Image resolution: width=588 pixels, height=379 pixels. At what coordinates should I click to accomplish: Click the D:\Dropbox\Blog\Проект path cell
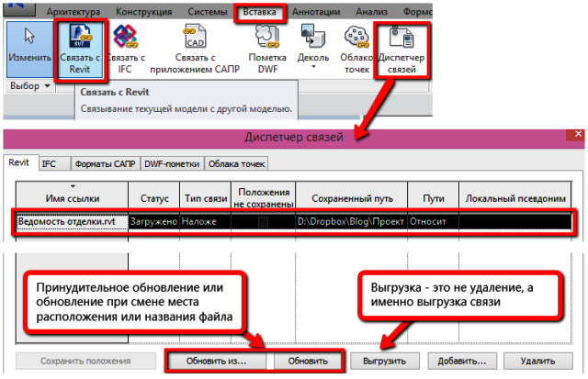click(x=352, y=222)
